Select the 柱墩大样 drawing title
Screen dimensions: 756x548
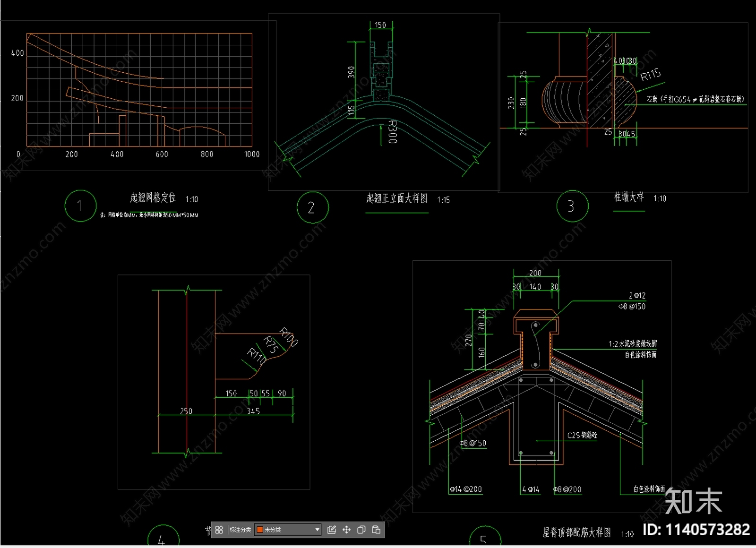point(629,197)
